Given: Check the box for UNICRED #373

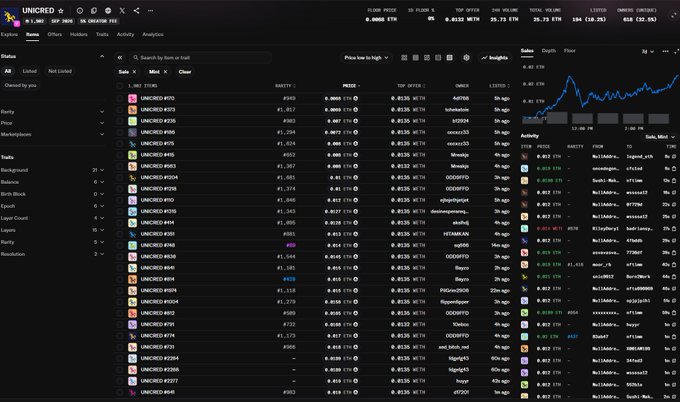Looking at the screenshot, I should [120, 110].
